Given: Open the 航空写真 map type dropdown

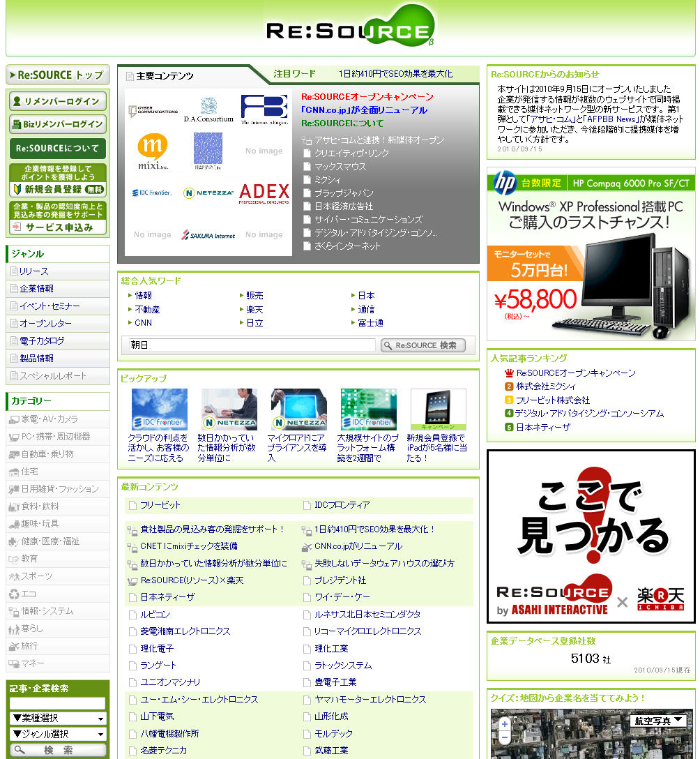Looking at the screenshot, I should point(658,721).
